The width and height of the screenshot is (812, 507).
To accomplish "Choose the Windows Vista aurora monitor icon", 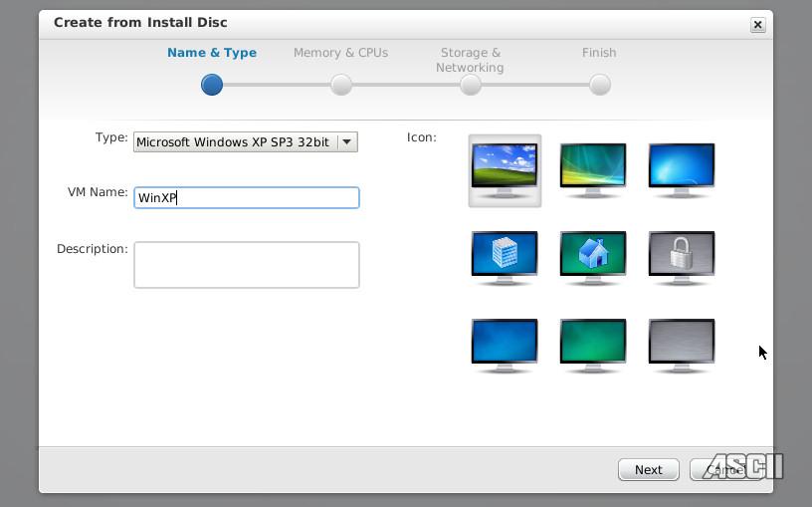I will click(593, 170).
